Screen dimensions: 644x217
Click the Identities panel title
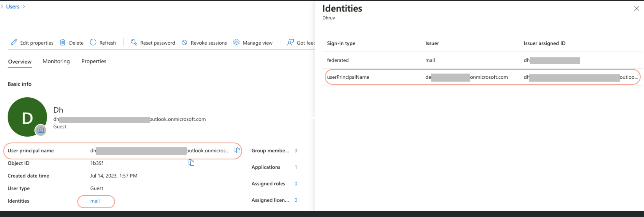coord(342,8)
